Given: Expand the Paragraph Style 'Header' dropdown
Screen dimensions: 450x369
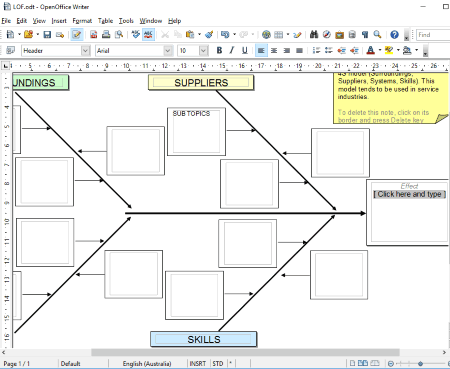Looking at the screenshot, I should (85, 50).
